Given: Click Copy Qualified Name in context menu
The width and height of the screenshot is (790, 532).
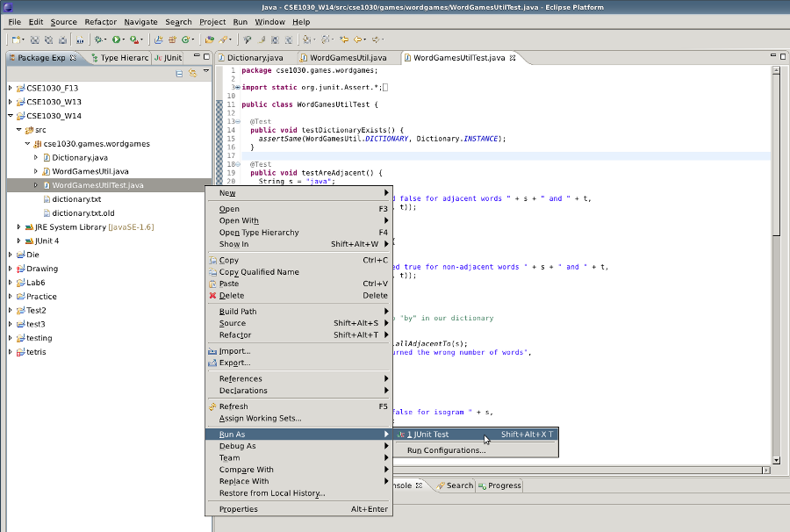Looking at the screenshot, I should pyautogui.click(x=298, y=272).
